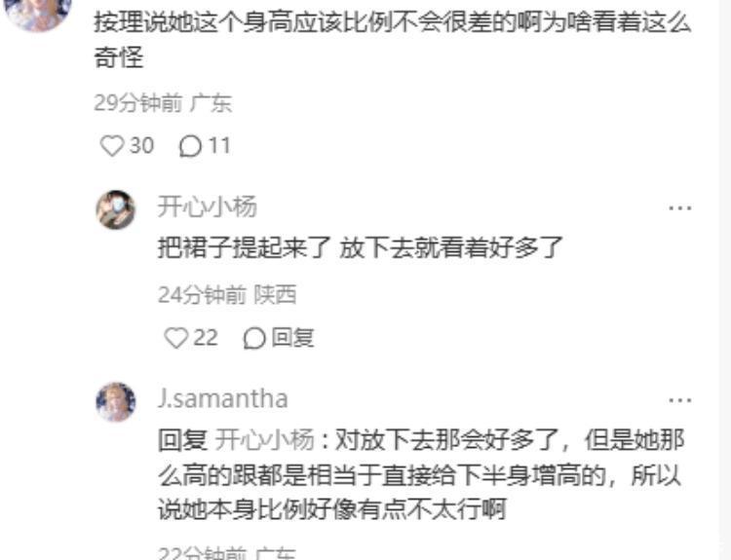Select the top comment text about 身高比例
Screen dimensions: 731x560
tap(393, 40)
